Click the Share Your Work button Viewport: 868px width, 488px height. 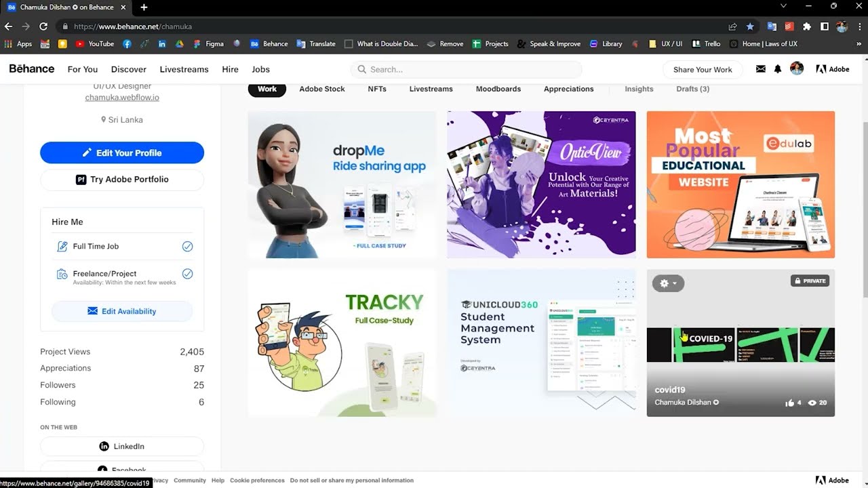(703, 69)
